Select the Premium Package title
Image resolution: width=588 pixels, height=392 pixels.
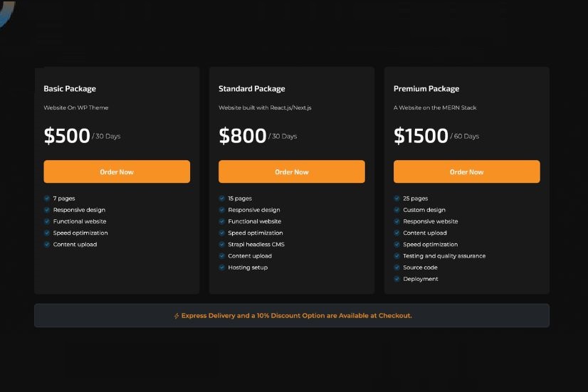pos(426,89)
